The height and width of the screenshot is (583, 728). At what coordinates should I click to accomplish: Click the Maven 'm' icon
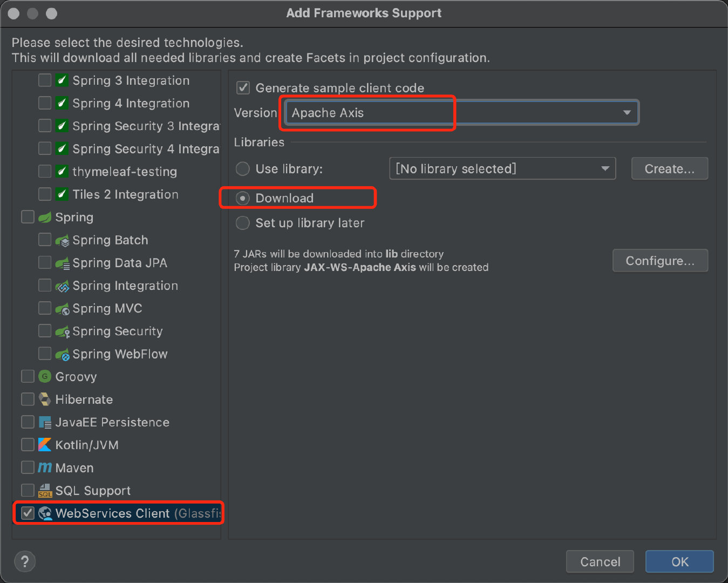click(x=45, y=467)
